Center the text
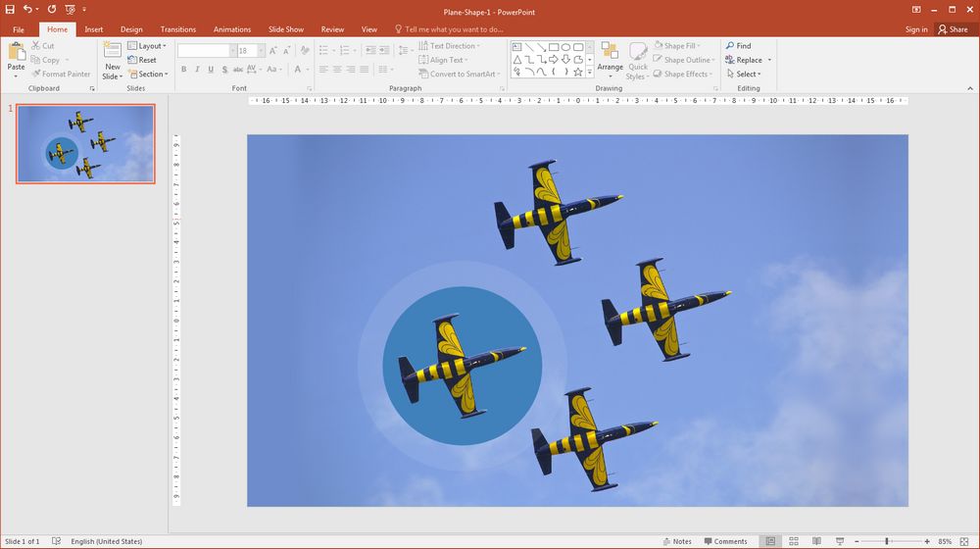Screen dimensions: 980x549 (337, 70)
